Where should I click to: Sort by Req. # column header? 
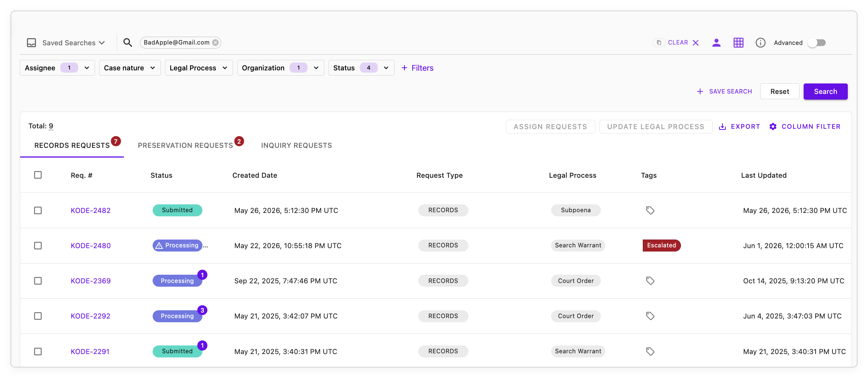click(82, 175)
